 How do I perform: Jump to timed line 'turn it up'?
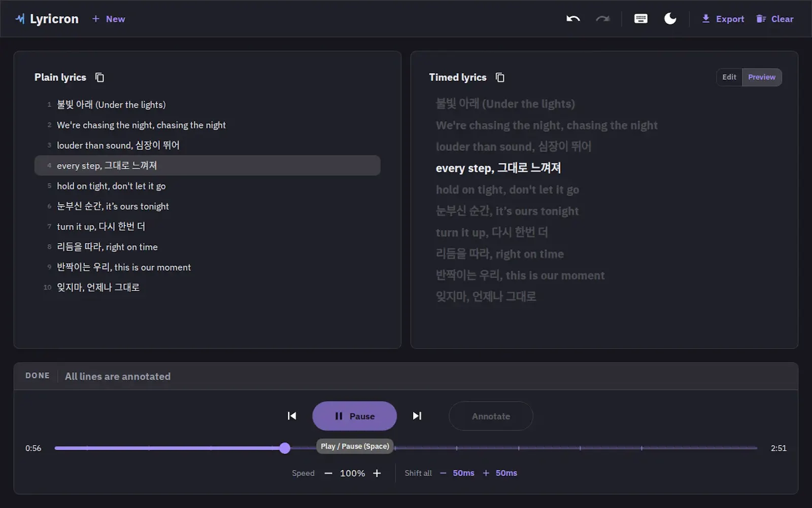492,233
